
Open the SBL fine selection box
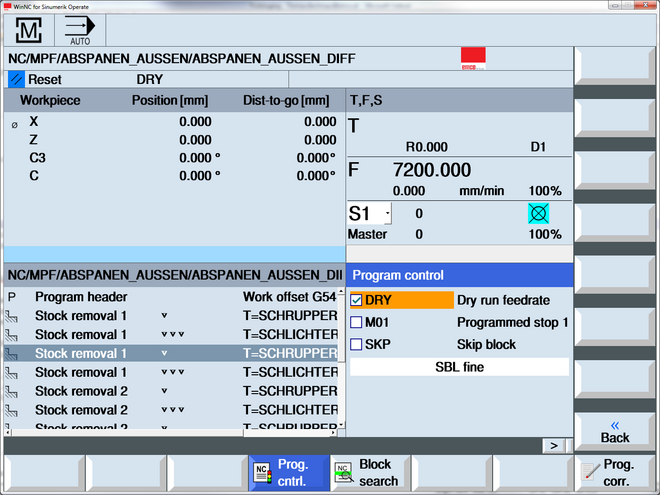(459, 367)
